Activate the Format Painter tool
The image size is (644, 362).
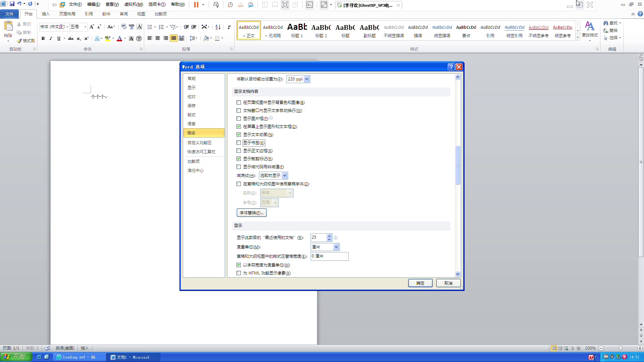tap(25, 41)
